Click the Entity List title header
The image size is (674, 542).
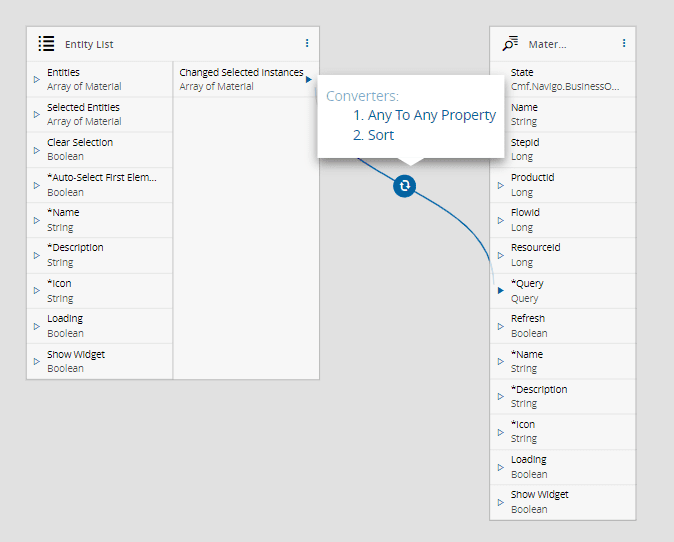[90, 43]
